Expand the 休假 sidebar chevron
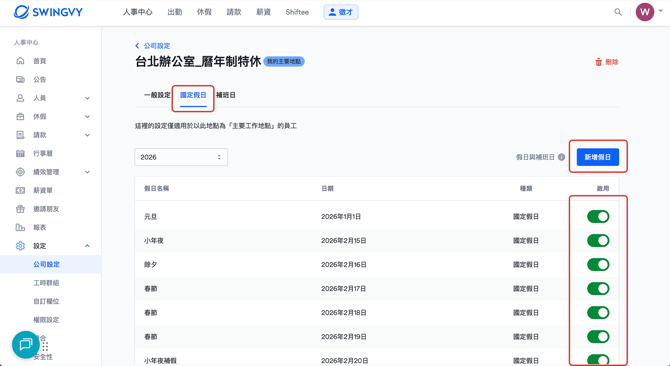This screenshot has width=670, height=366. tap(87, 117)
